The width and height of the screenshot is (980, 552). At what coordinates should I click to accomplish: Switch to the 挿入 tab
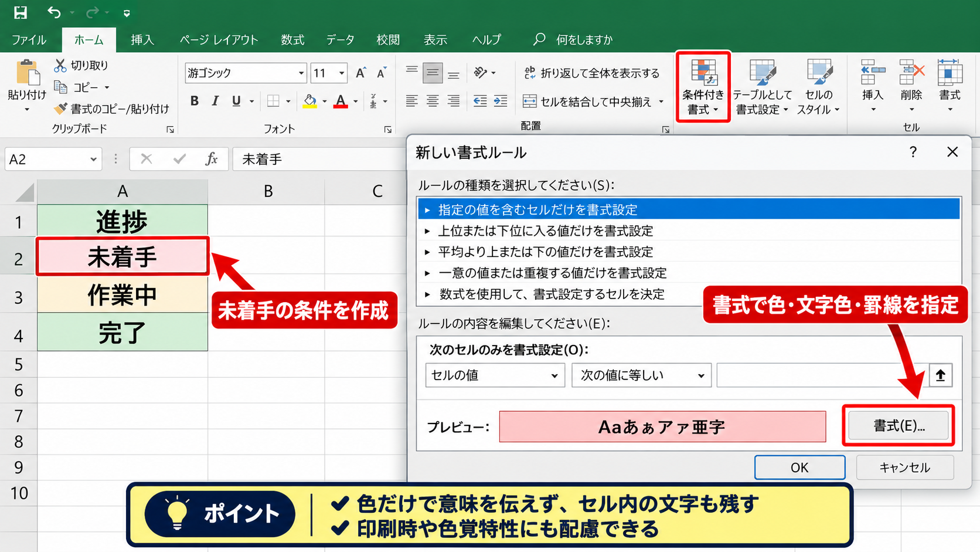click(142, 39)
